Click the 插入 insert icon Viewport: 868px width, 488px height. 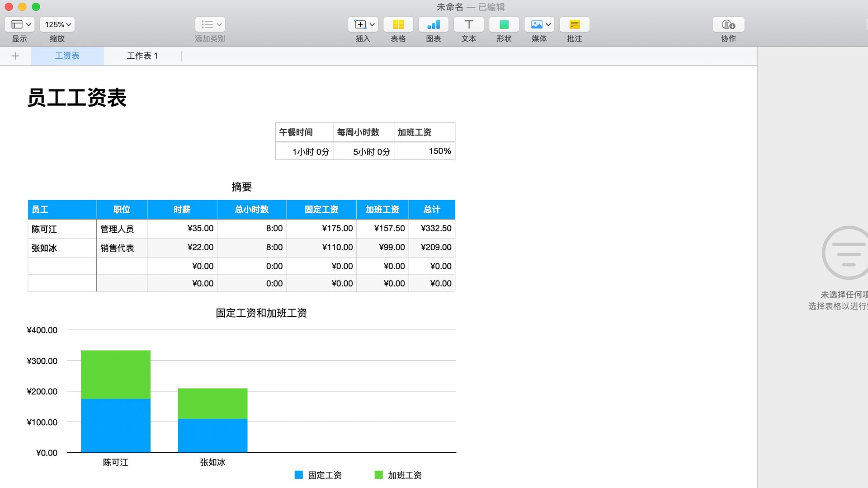[x=359, y=24]
